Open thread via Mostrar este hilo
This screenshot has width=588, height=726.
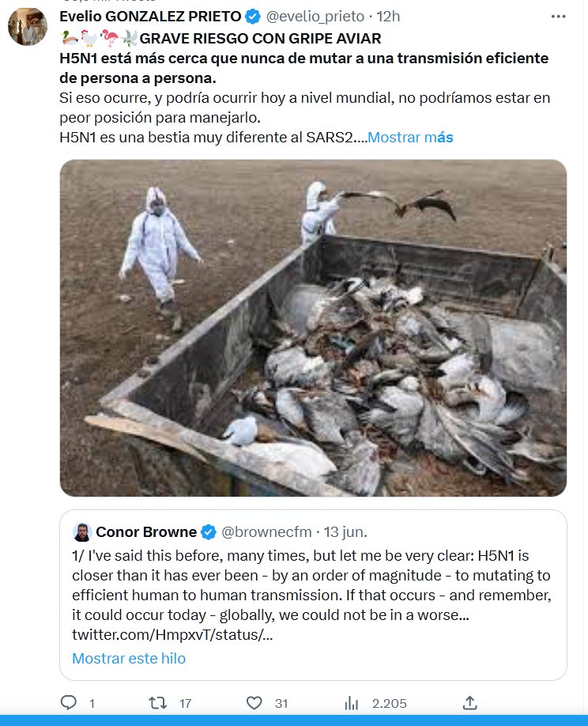pos(129,658)
